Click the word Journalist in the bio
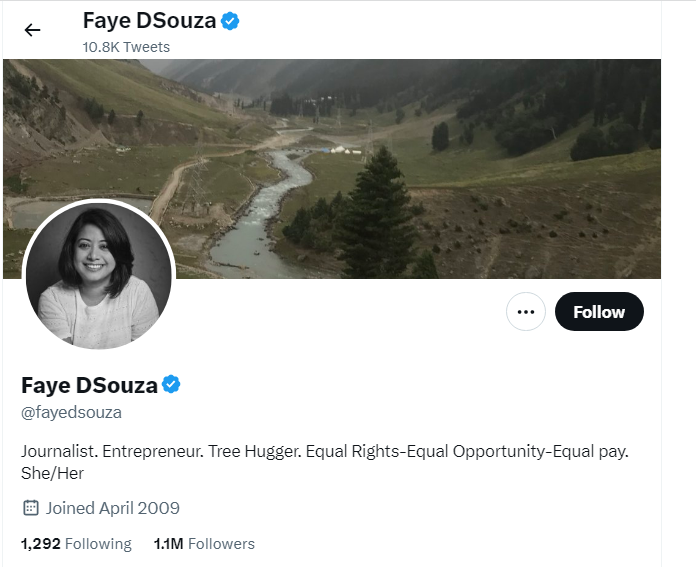 tap(58, 451)
